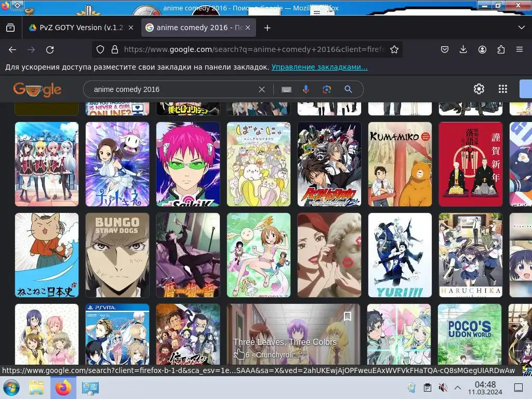Screen dimensions: 532x399
Task: Select the Bungo Stray Dogs poster
Action: (117, 255)
